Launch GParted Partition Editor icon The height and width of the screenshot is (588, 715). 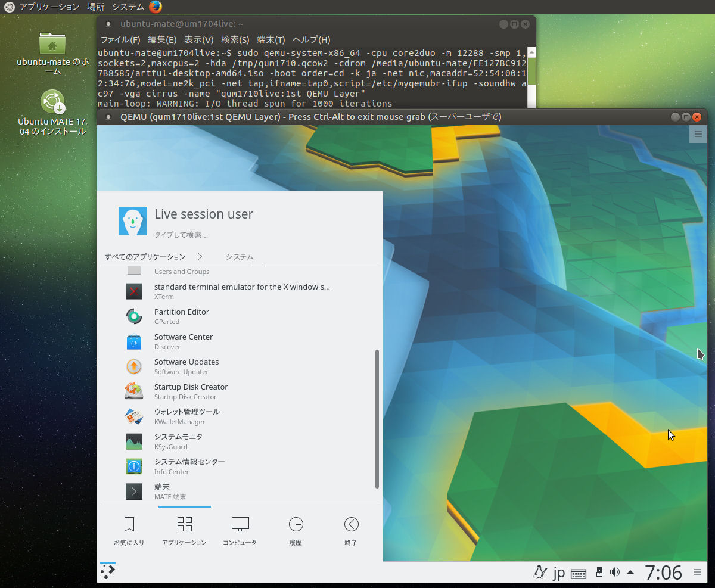[134, 316]
